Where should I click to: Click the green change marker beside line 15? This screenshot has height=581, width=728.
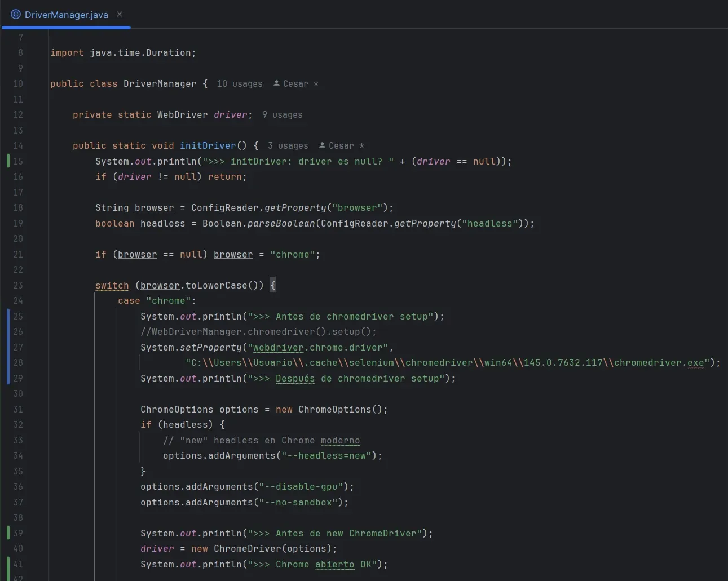tap(7, 161)
